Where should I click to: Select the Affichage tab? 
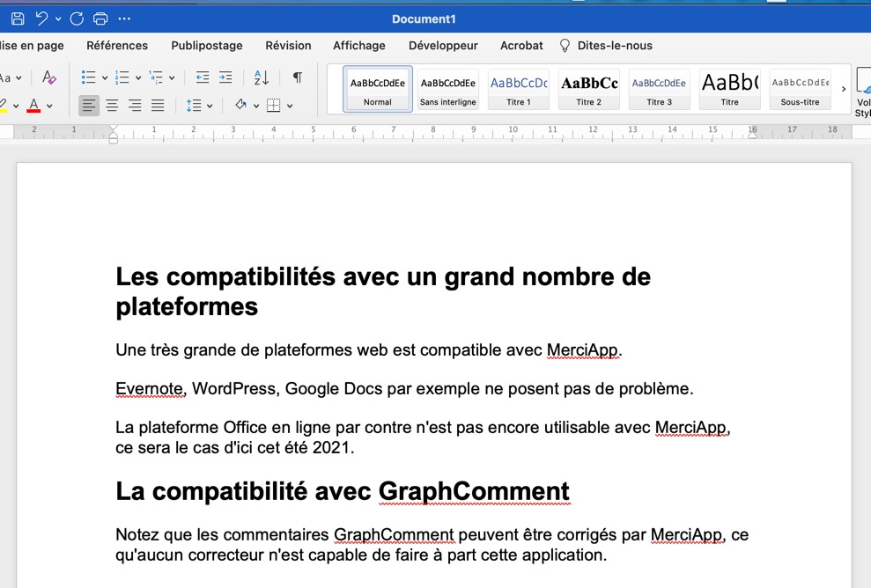(x=358, y=46)
